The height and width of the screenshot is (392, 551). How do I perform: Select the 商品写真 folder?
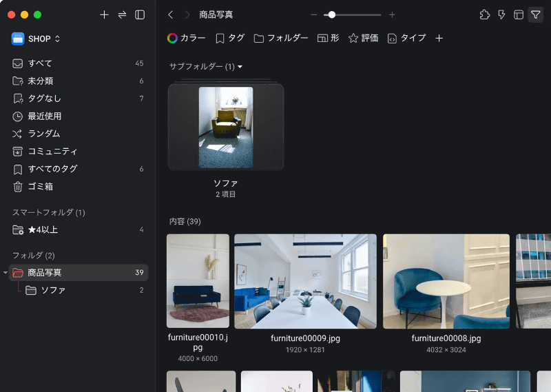(78, 272)
